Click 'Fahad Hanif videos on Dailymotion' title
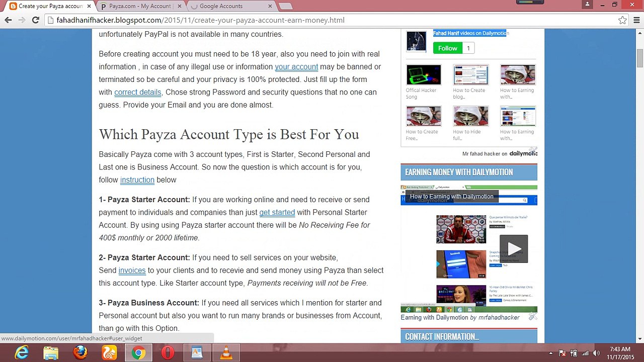This screenshot has width=644, height=362. [x=470, y=33]
